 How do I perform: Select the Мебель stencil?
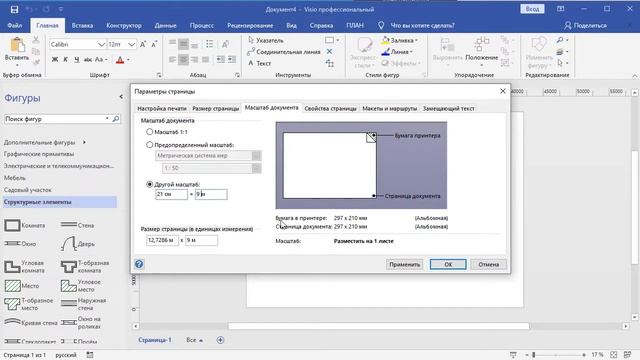15,178
